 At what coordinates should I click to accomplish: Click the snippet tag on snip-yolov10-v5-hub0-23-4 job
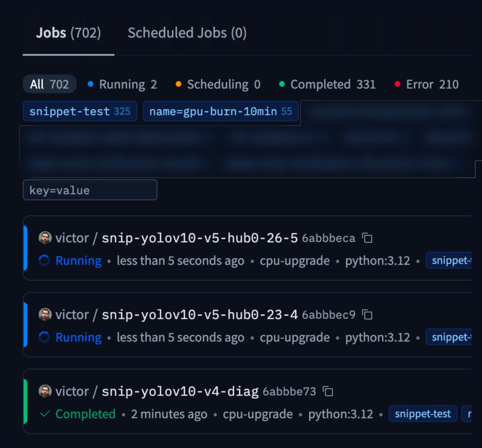pos(449,337)
